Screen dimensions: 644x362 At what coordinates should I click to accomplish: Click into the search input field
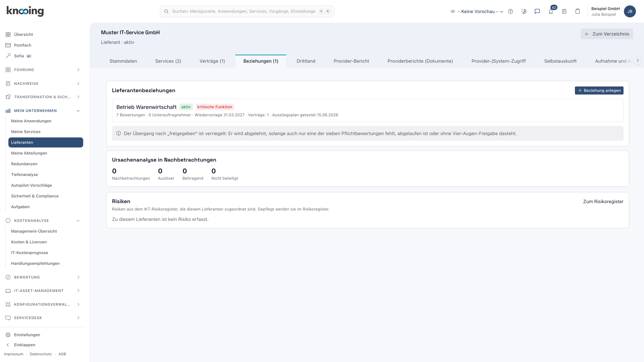pos(247,12)
